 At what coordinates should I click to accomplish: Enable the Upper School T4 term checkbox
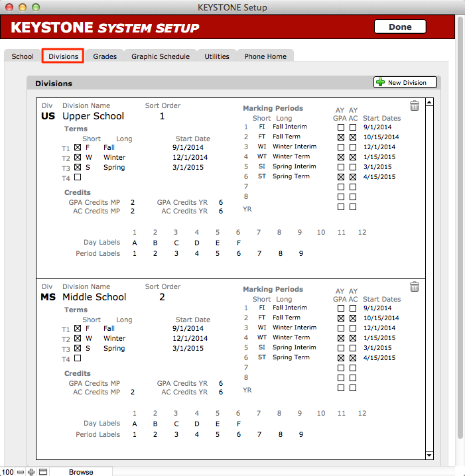tap(78, 178)
